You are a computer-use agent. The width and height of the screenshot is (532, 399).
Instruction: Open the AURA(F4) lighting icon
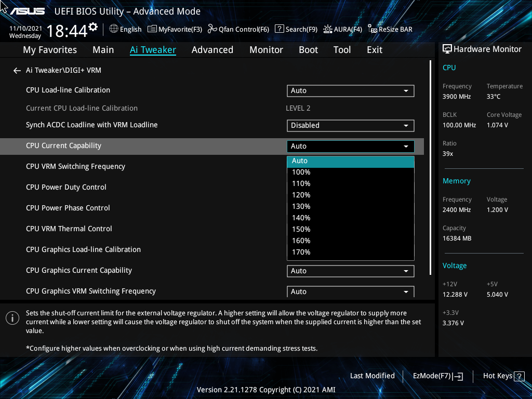[328, 29]
